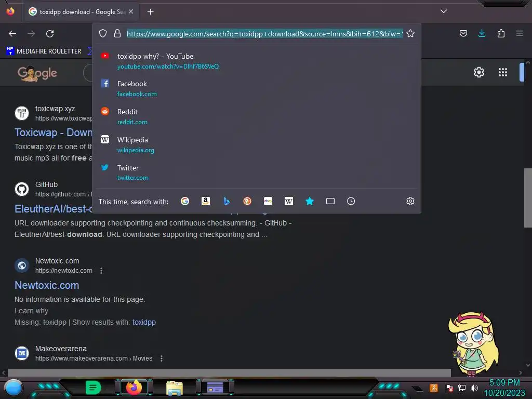The width and height of the screenshot is (532, 399).
Task: Search this time with DuckDuckGo
Action: 247,201
